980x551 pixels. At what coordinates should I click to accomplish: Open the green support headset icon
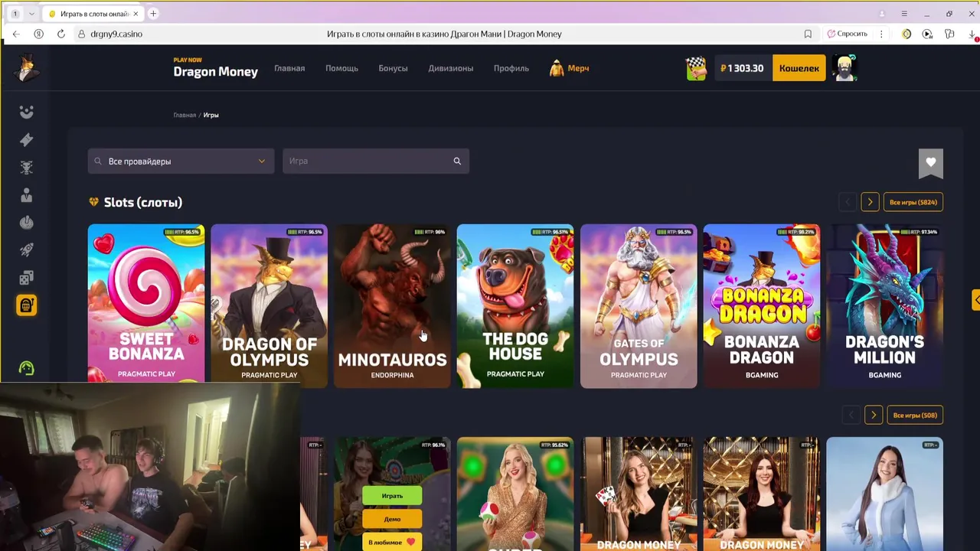pos(26,369)
